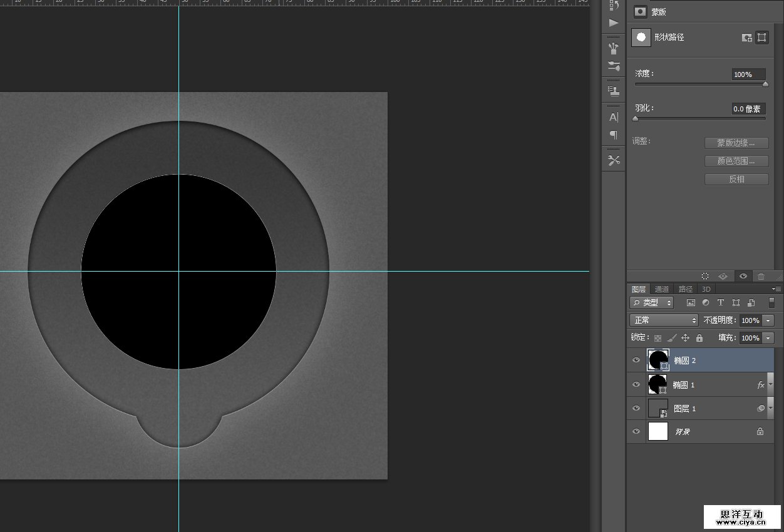Open the Actions panel play icon
784x532 pixels.
(x=614, y=23)
